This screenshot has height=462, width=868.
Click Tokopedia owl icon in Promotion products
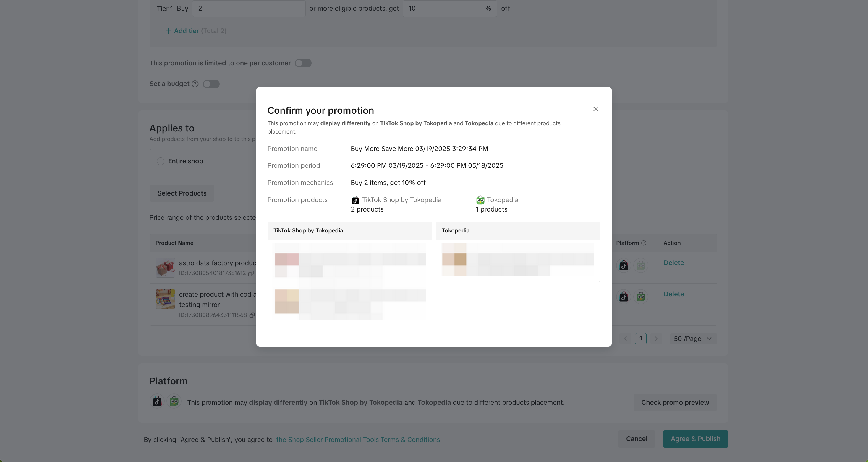point(480,200)
